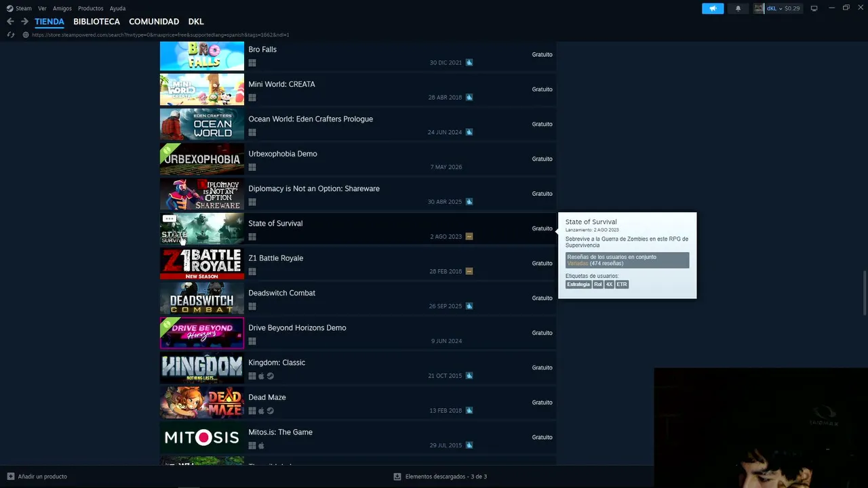The height and width of the screenshot is (488, 868).
Task: Click the macOS icon under Kingdom: Classic
Action: [x=261, y=376]
